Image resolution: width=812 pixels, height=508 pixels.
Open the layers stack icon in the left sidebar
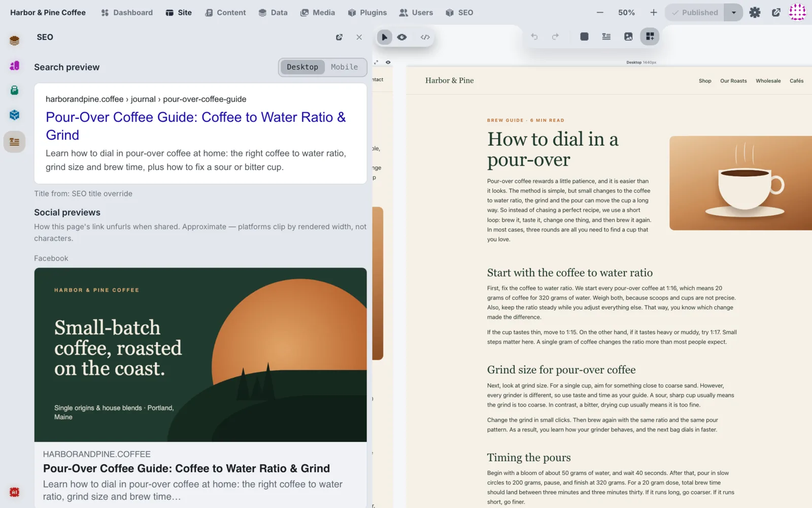point(14,41)
